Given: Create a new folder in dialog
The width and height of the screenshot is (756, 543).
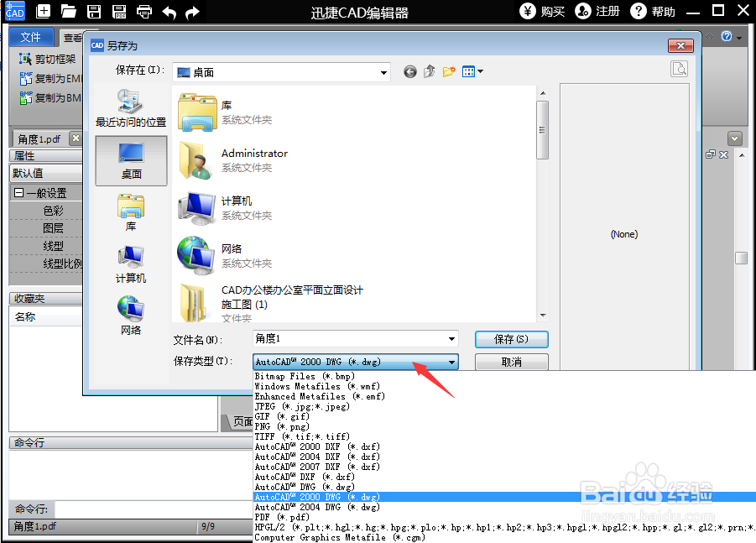Looking at the screenshot, I should coord(449,72).
